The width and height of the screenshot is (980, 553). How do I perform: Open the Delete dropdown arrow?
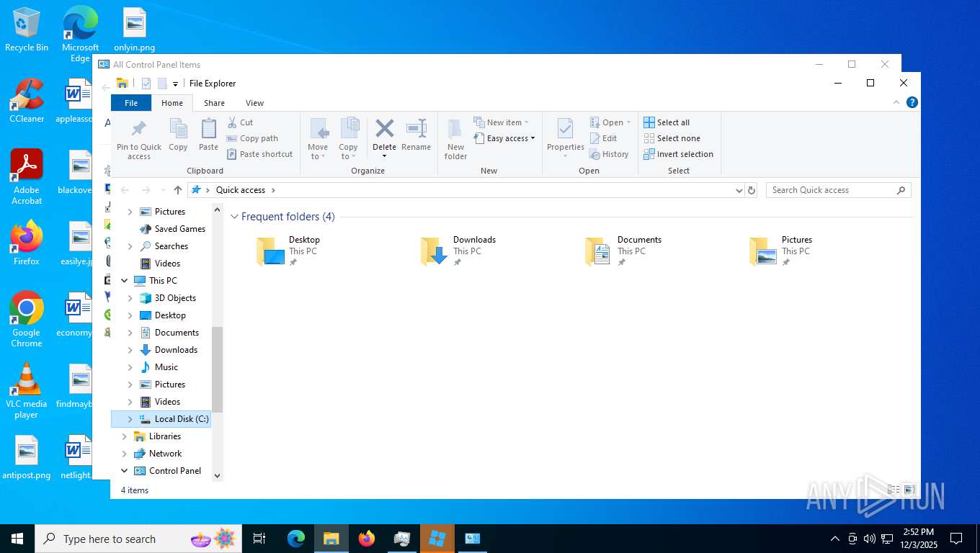tap(384, 156)
